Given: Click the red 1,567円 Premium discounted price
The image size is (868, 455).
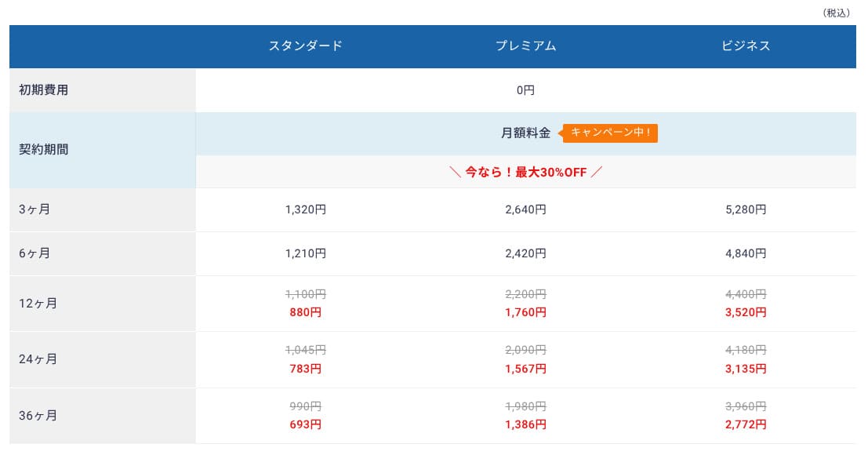Looking at the screenshot, I should [x=525, y=369].
